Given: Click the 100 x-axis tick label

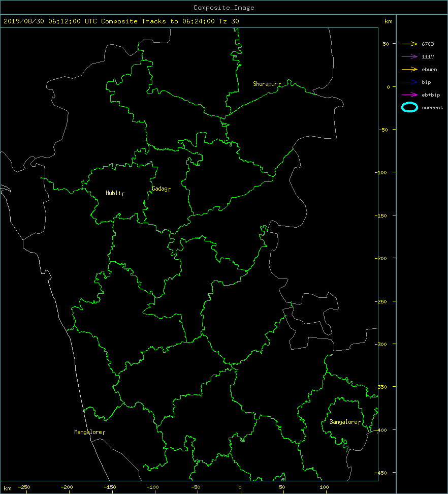Looking at the screenshot, I should tap(324, 487).
